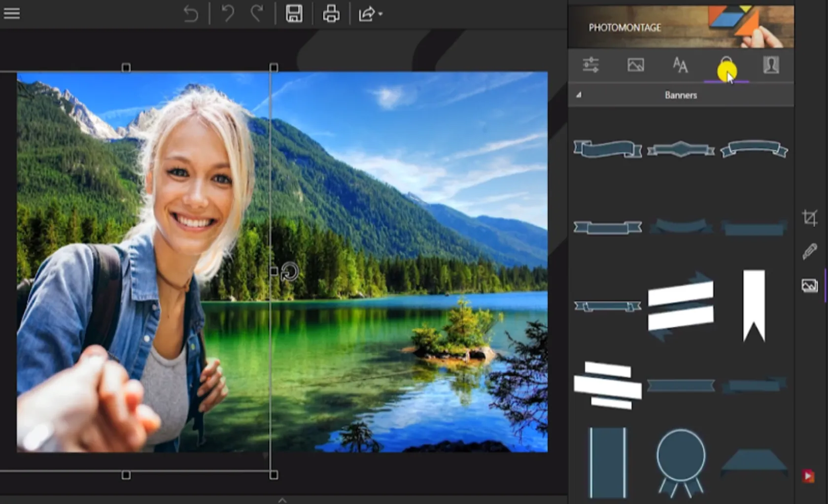Open the share export dropdown
This screenshot has width=828, height=504.
(370, 14)
